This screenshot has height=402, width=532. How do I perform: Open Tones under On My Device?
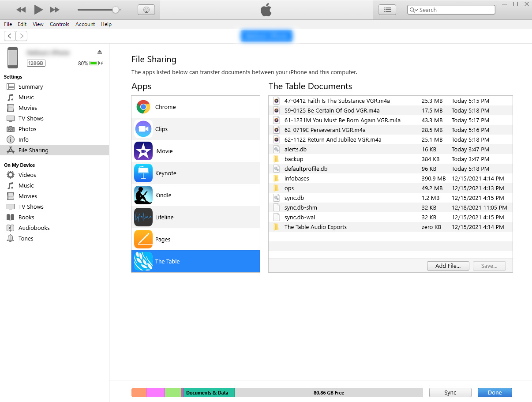[54, 238]
